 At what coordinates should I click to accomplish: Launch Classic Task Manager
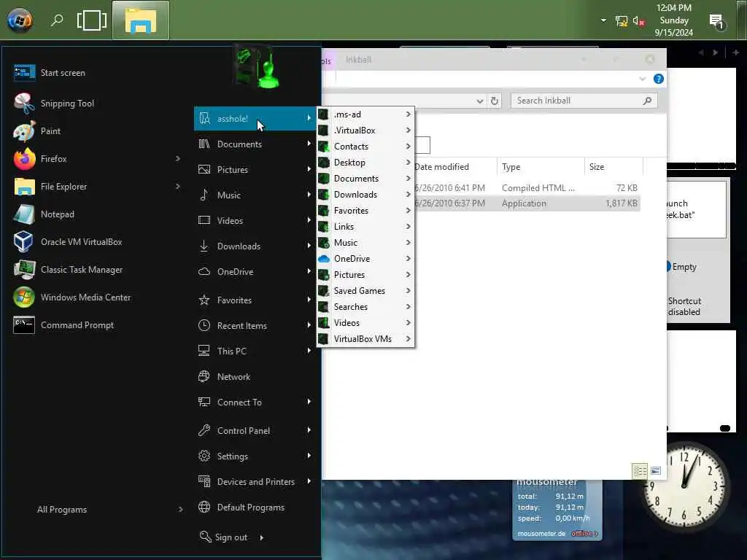(x=81, y=270)
